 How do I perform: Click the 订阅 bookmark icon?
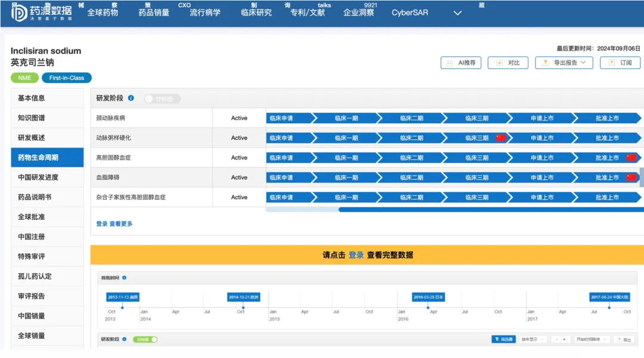pos(611,63)
